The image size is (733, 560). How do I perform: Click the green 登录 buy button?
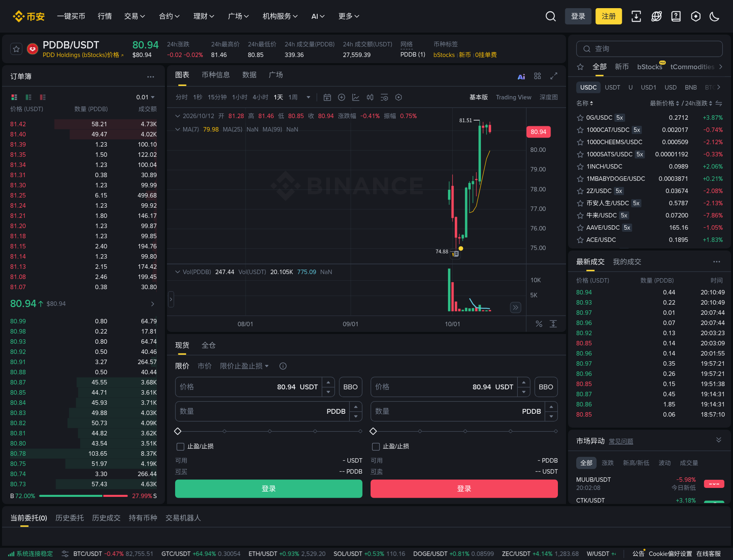pos(269,489)
